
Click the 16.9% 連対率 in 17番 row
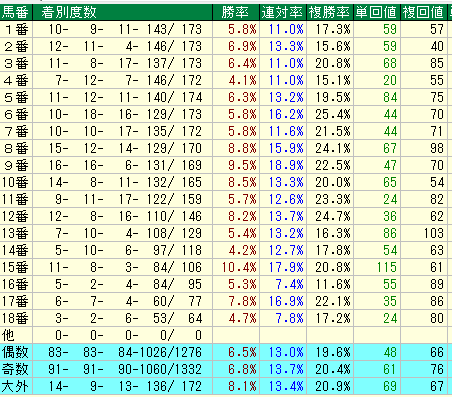(x=286, y=301)
